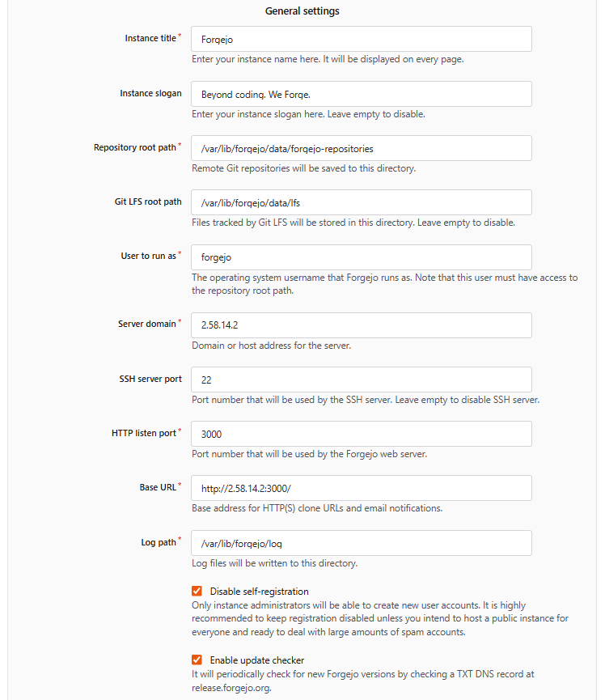Click the HTTP listen port input
The height and width of the screenshot is (700, 605).
tap(360, 433)
